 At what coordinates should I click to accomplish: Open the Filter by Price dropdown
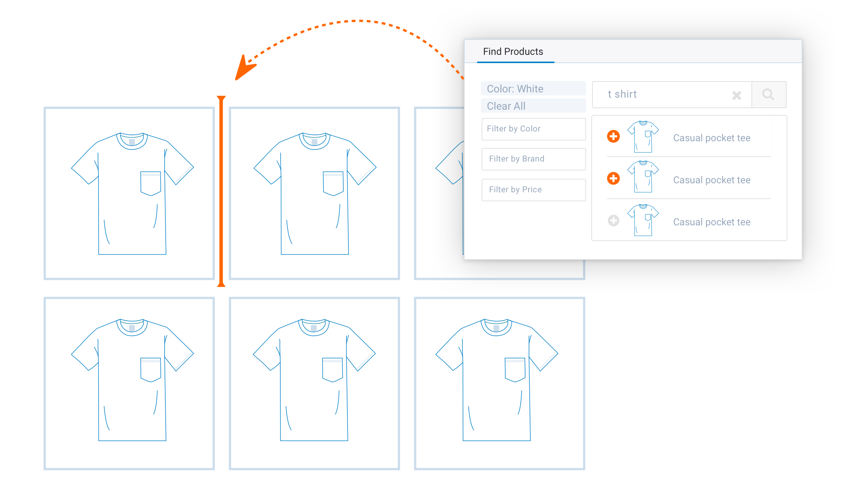click(533, 190)
